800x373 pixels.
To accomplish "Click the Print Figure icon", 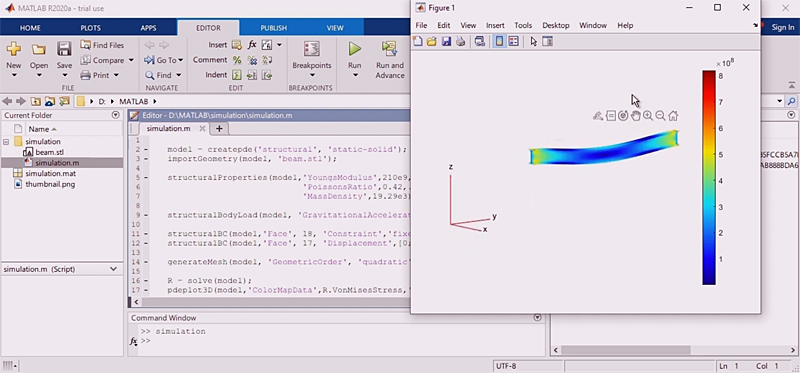I will [x=460, y=42].
